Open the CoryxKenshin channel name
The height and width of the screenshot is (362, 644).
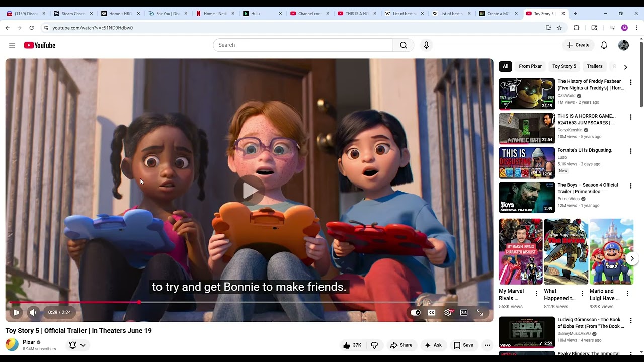[570, 130]
